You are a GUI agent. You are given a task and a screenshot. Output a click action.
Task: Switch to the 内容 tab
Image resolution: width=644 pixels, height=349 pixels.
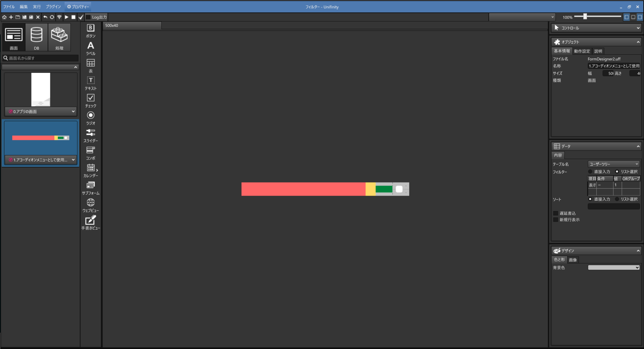coord(558,155)
